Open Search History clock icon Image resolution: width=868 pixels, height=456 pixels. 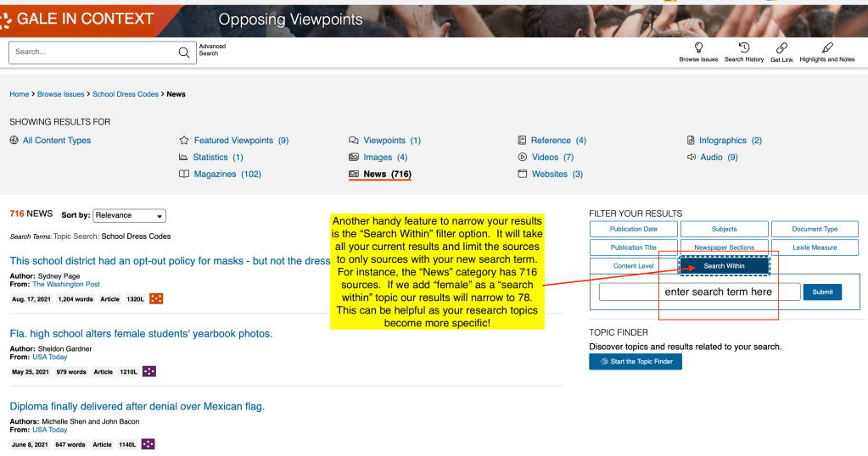point(744,48)
